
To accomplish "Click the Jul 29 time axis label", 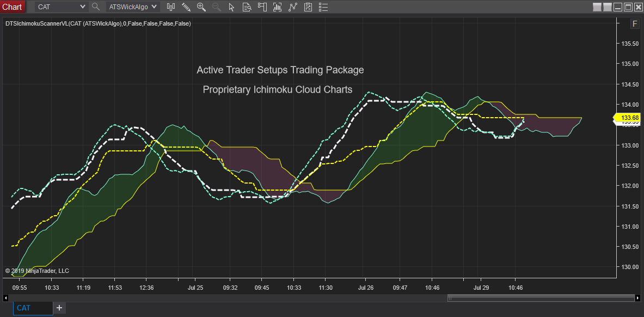I will click(x=481, y=288).
